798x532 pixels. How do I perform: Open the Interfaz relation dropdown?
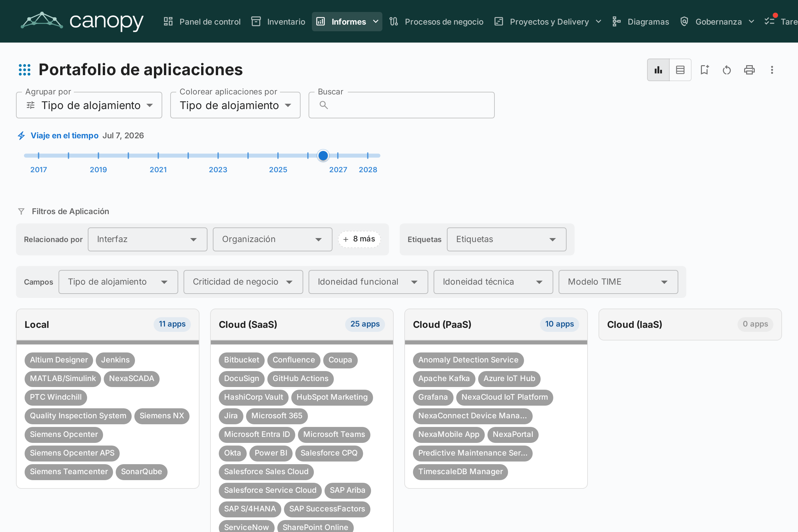148,239
